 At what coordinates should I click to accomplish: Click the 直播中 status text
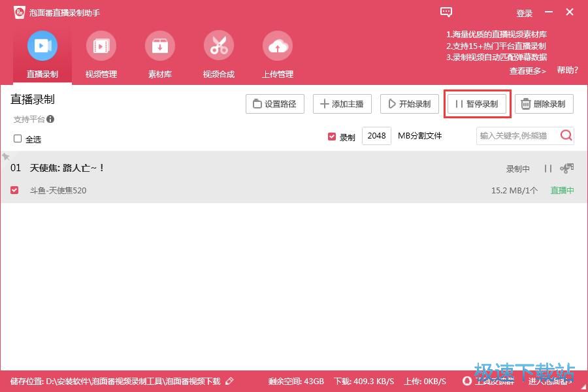click(562, 191)
